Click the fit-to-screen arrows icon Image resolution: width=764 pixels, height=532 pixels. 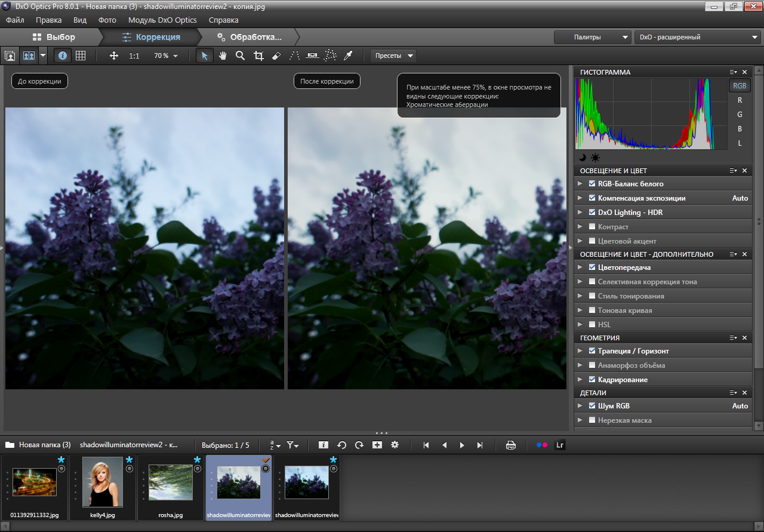[x=114, y=56]
